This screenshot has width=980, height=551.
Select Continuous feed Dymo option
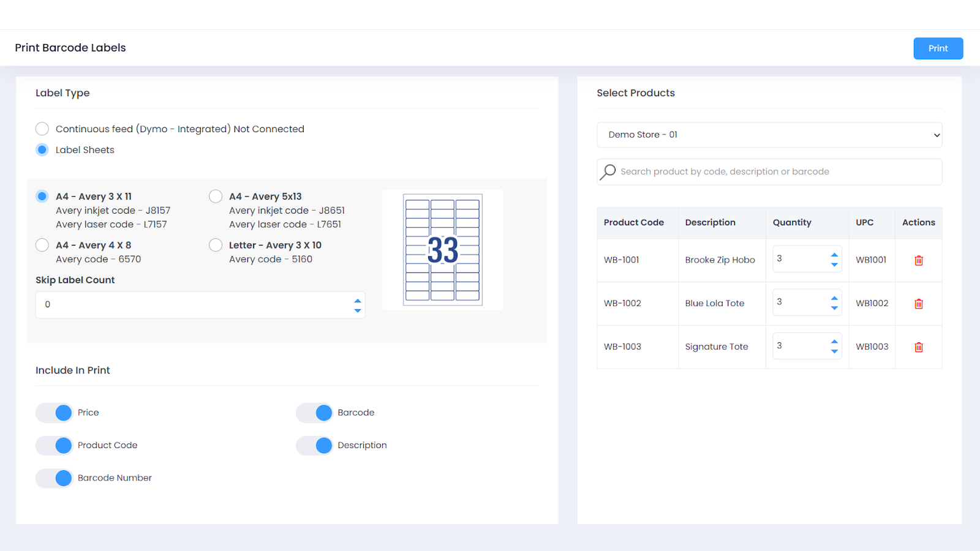(x=42, y=129)
